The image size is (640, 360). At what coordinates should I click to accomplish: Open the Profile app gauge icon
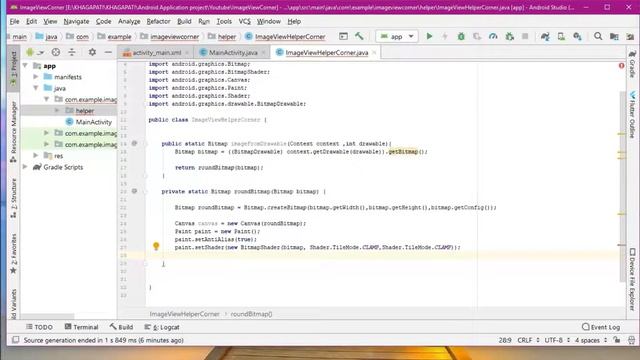pos(493,36)
